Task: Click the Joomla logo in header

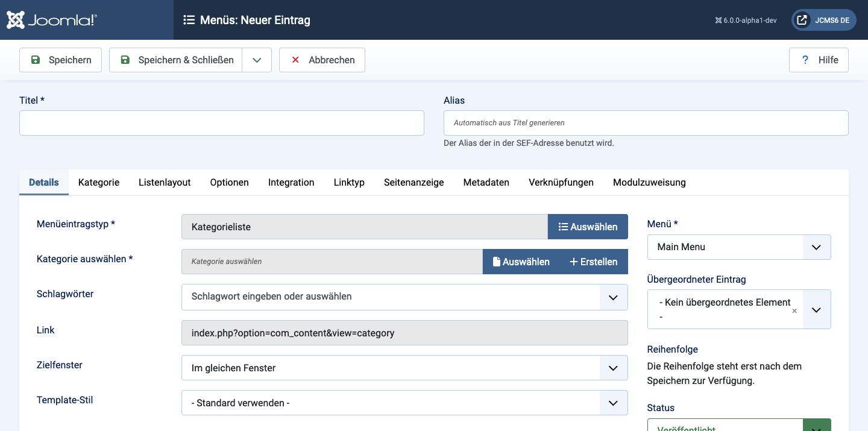Action: 51,20
